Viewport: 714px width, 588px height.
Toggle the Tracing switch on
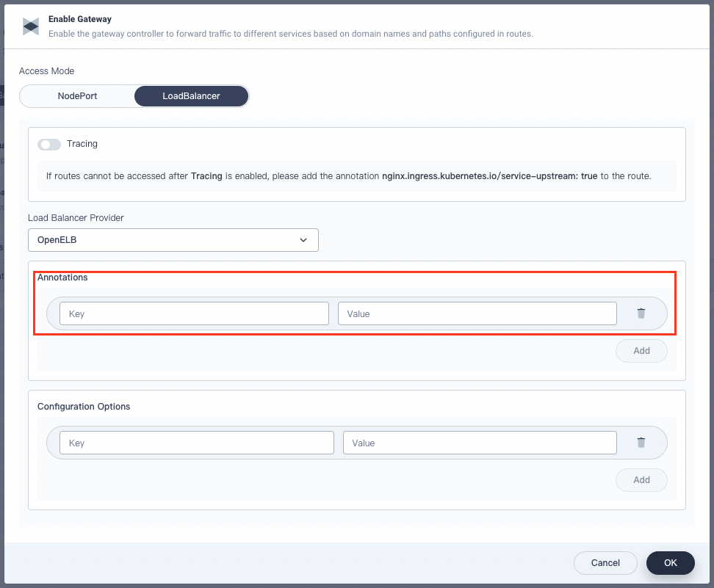(48, 144)
